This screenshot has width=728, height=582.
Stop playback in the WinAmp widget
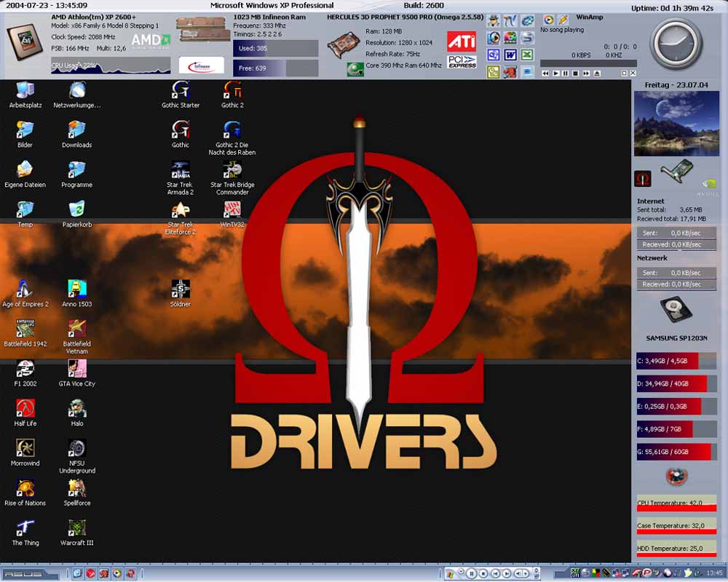576,73
